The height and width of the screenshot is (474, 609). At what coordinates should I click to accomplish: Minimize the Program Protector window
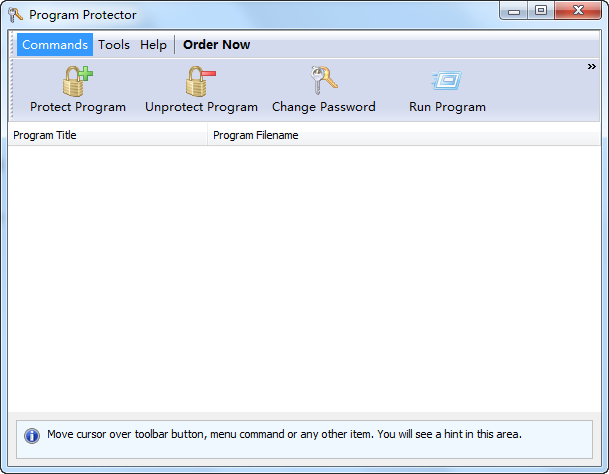513,11
